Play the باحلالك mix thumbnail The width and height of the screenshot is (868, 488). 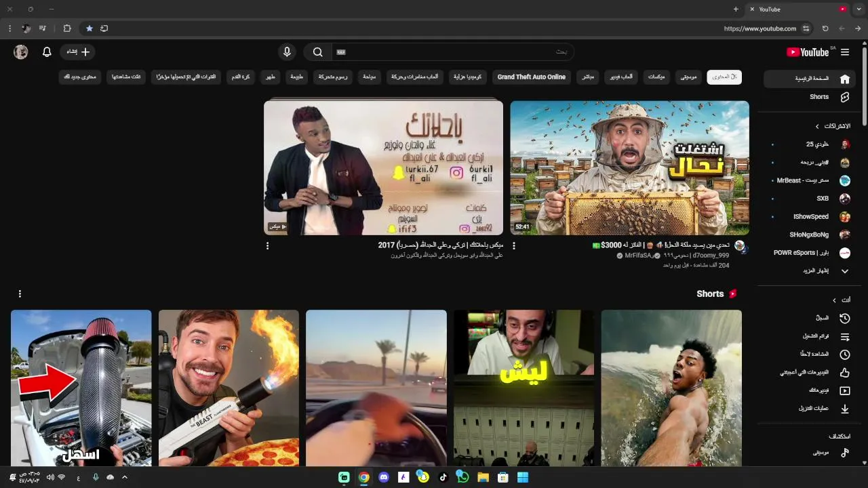pos(383,168)
